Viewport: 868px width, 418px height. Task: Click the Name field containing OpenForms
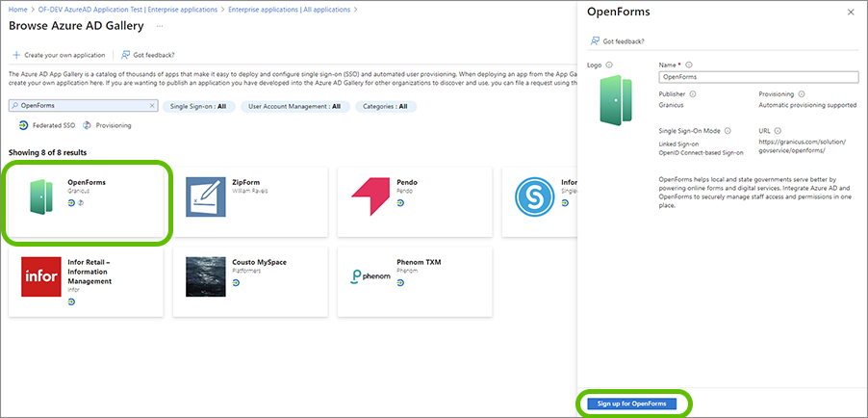click(x=759, y=77)
